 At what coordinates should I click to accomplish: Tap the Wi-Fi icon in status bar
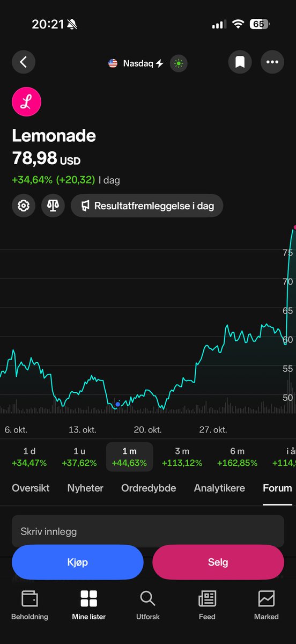238,24
